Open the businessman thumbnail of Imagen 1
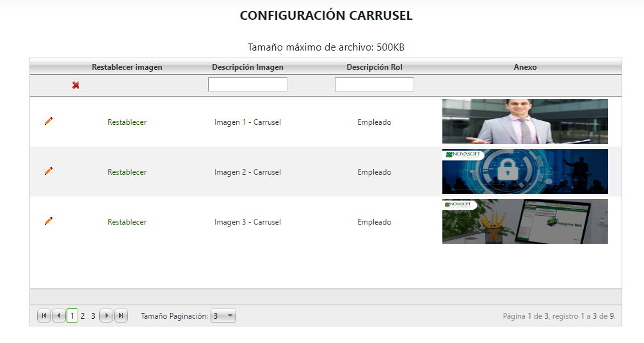This screenshot has height=343, width=644. [x=525, y=122]
